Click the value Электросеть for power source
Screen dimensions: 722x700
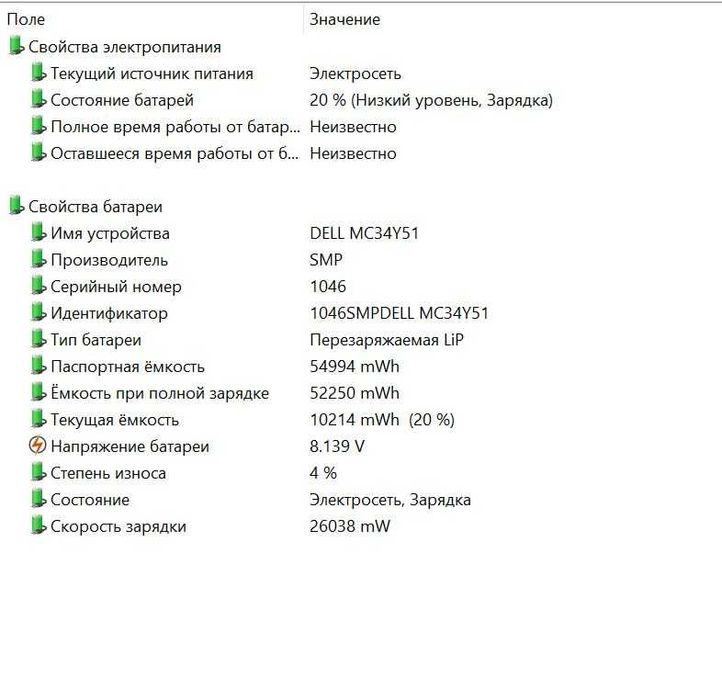point(355,74)
